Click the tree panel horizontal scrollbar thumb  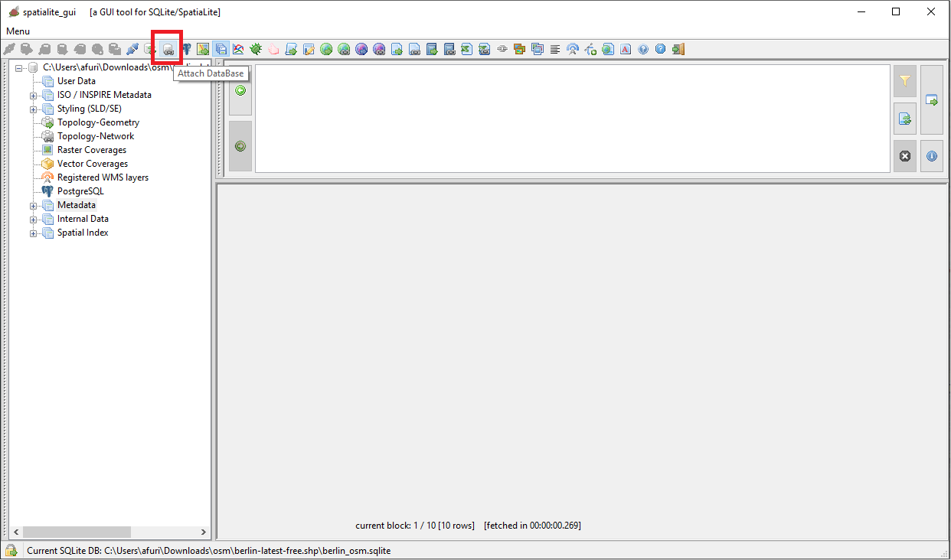(x=77, y=532)
